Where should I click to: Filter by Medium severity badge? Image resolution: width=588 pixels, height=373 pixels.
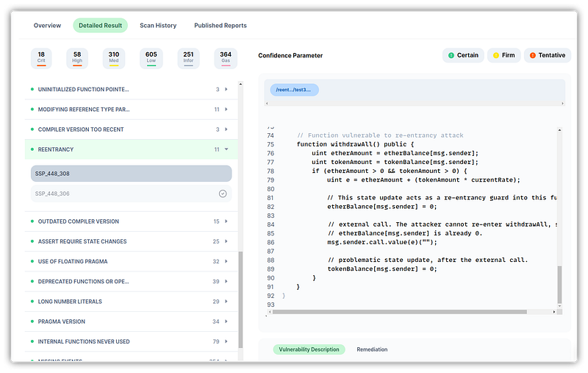(113, 58)
